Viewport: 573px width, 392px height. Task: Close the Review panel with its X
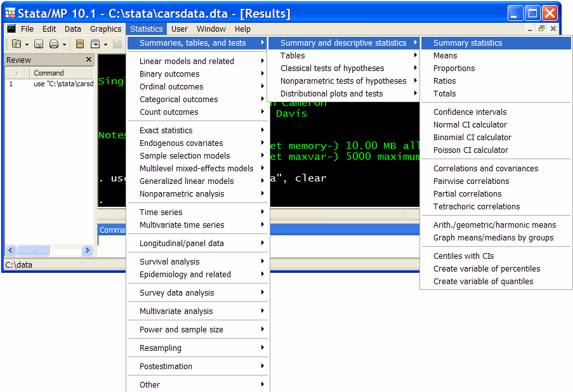[x=89, y=60]
